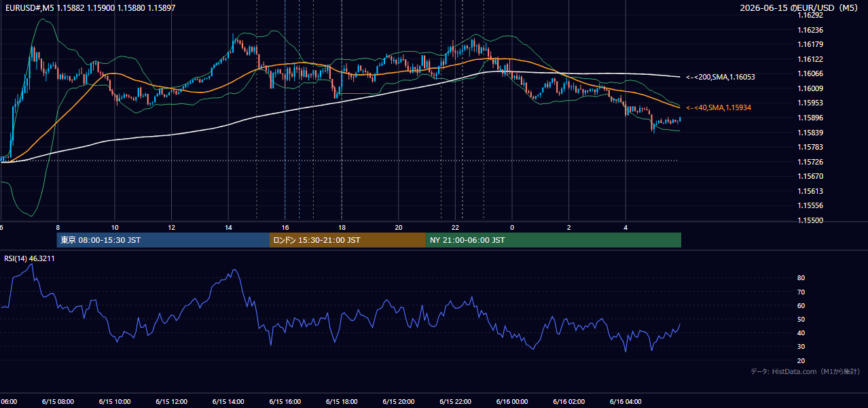
Task: Click price scale value 1.15556
Action: (x=810, y=205)
